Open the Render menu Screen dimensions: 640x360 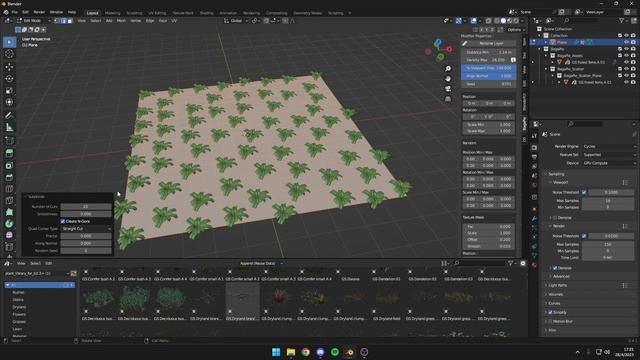pyautogui.click(x=39, y=12)
